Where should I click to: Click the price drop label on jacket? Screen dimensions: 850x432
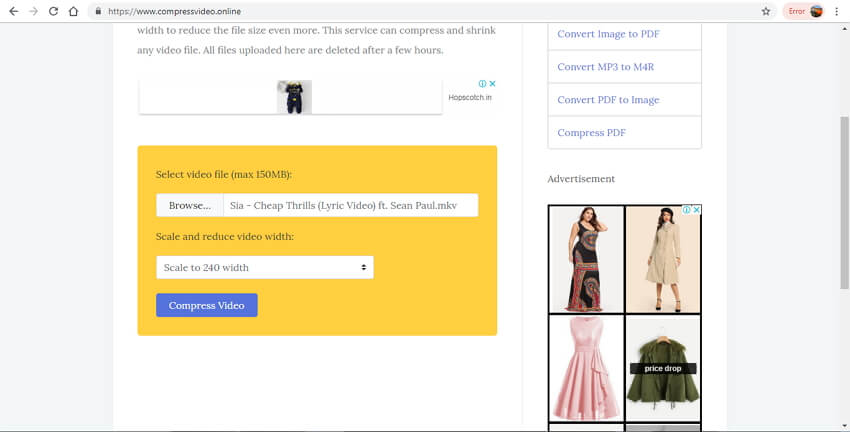pos(663,369)
